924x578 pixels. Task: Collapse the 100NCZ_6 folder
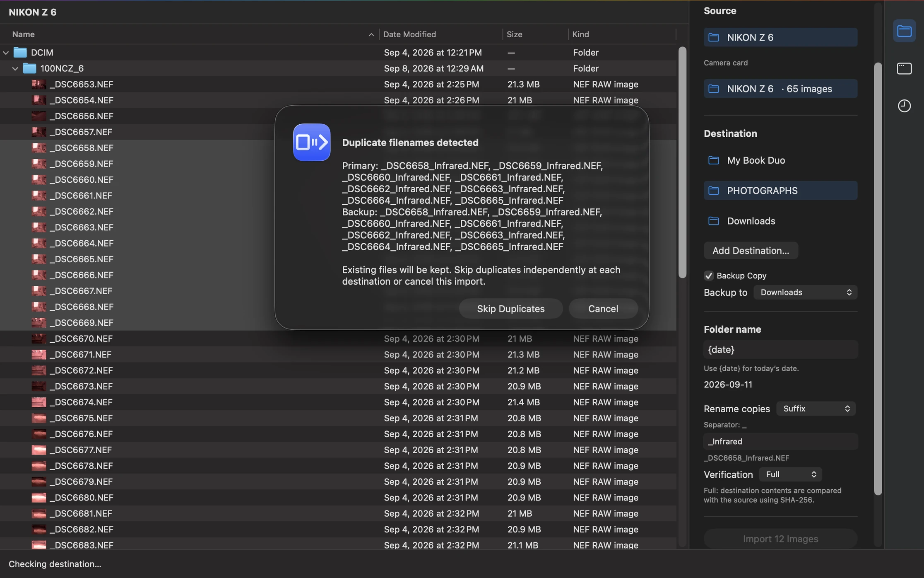pos(15,68)
